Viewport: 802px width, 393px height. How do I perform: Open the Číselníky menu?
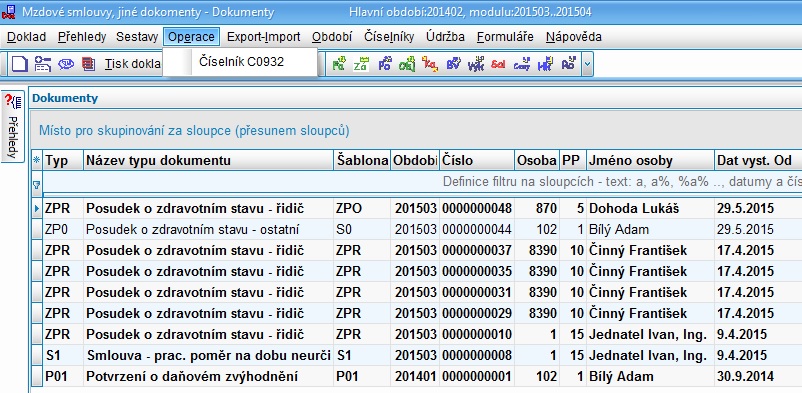(x=389, y=37)
